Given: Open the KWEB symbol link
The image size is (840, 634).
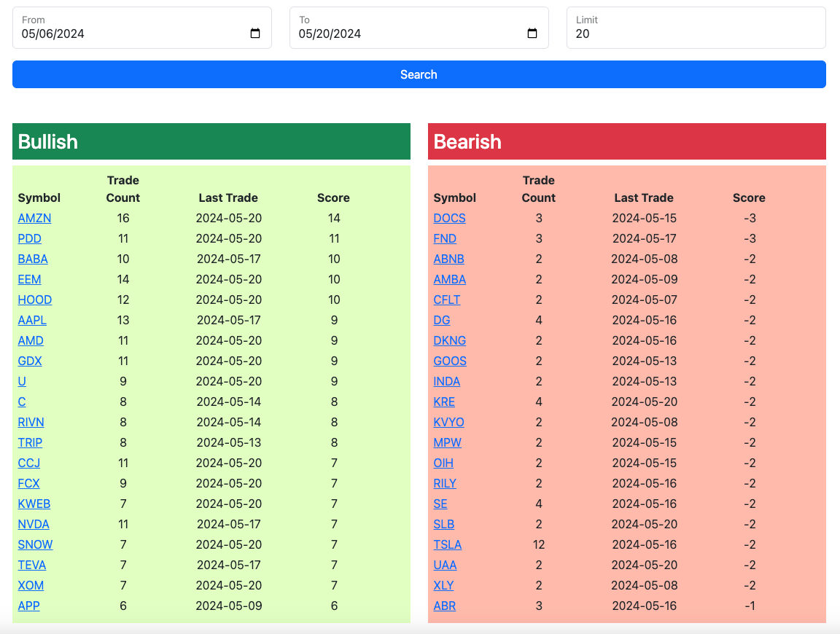Looking at the screenshot, I should [34, 504].
